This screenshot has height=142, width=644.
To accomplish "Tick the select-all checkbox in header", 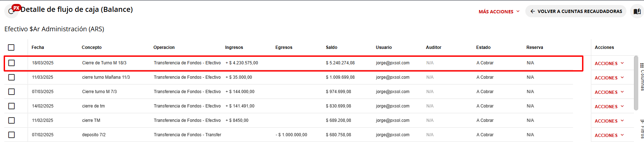I will pos(11,47).
